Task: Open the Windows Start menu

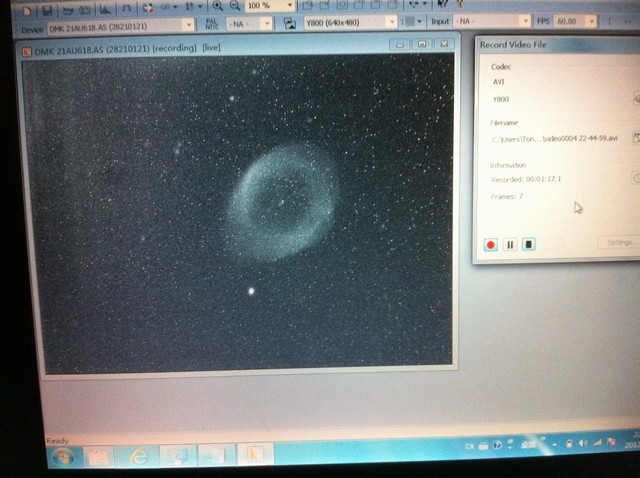Action: click(x=62, y=457)
